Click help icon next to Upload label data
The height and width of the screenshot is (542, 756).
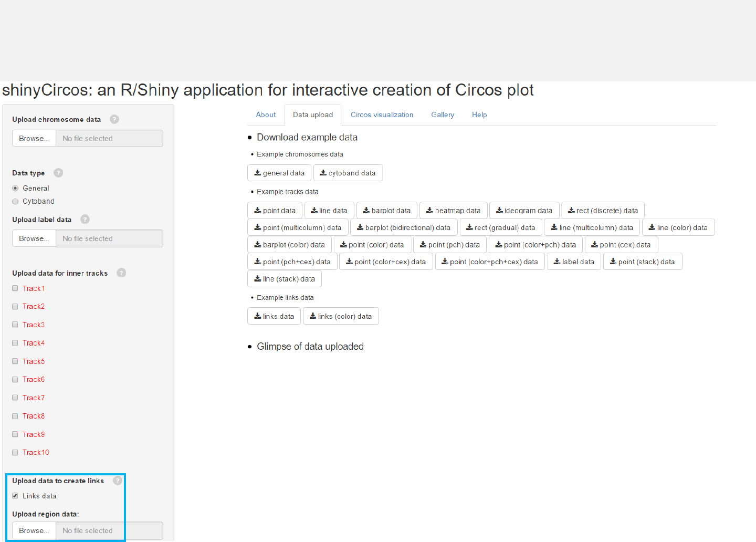[85, 220]
